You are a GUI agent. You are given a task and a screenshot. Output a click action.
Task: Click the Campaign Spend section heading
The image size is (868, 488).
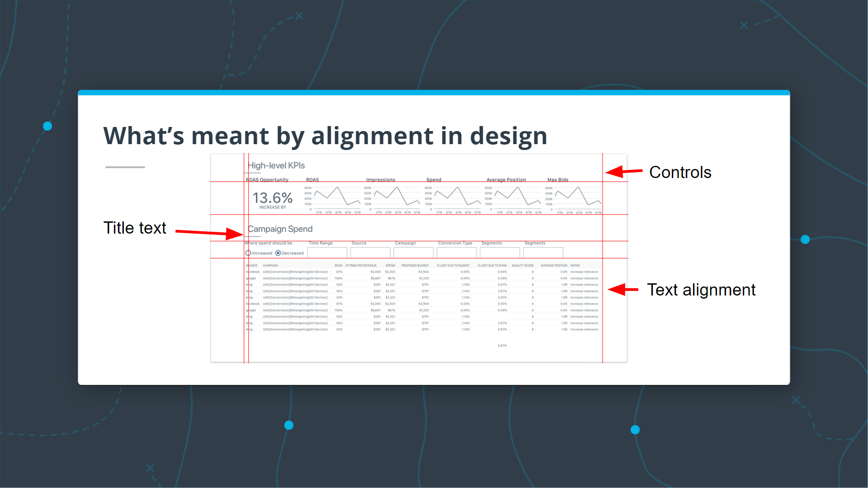click(x=280, y=229)
